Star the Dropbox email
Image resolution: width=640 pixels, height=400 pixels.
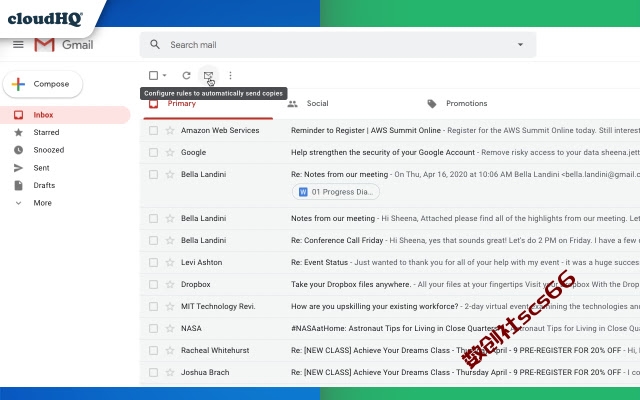point(170,284)
